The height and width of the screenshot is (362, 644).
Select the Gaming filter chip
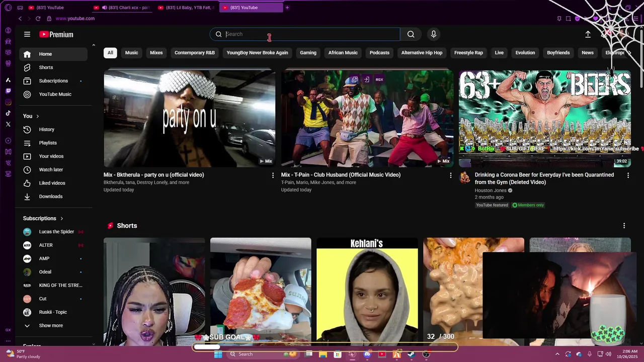pos(308,53)
